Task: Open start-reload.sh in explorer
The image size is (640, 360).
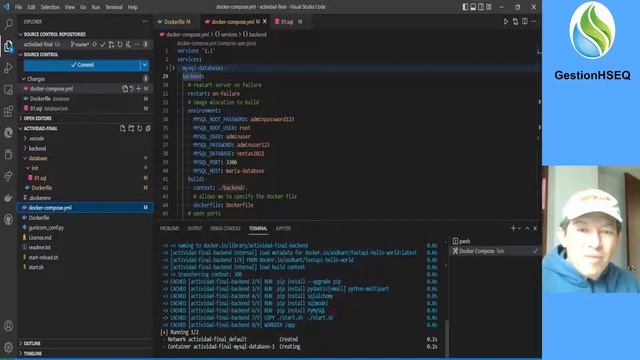Action: coord(43,258)
